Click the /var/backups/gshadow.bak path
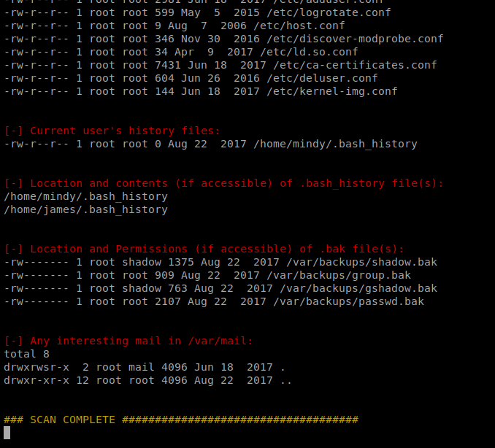The width and height of the screenshot is (495, 448). pos(358,288)
